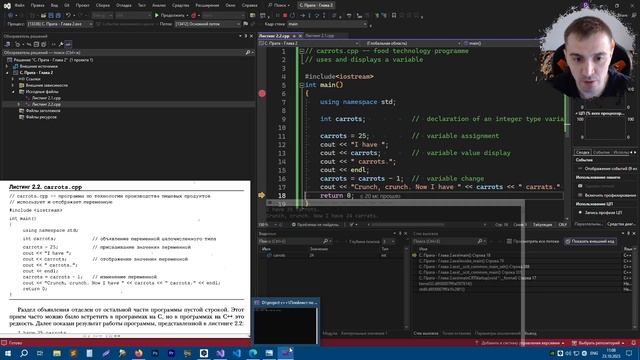The image size is (640, 360).
Task: Switch to the Модули tab
Action: pyautogui.click(x=330, y=333)
